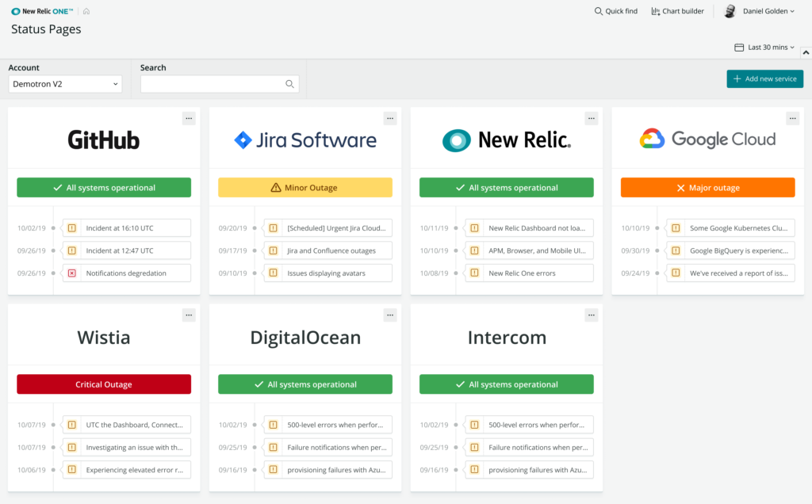The width and height of the screenshot is (812, 504).
Task: Click the Status Pages heading
Action: point(46,29)
